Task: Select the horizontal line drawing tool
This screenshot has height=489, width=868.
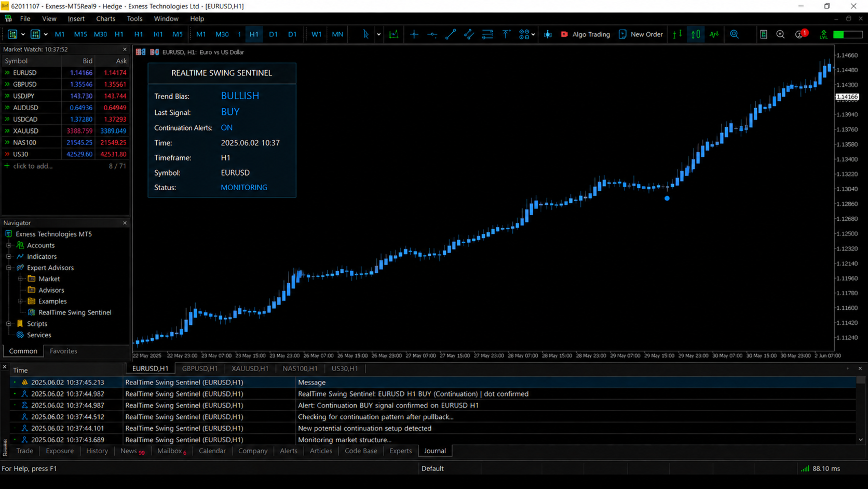Action: [432, 34]
